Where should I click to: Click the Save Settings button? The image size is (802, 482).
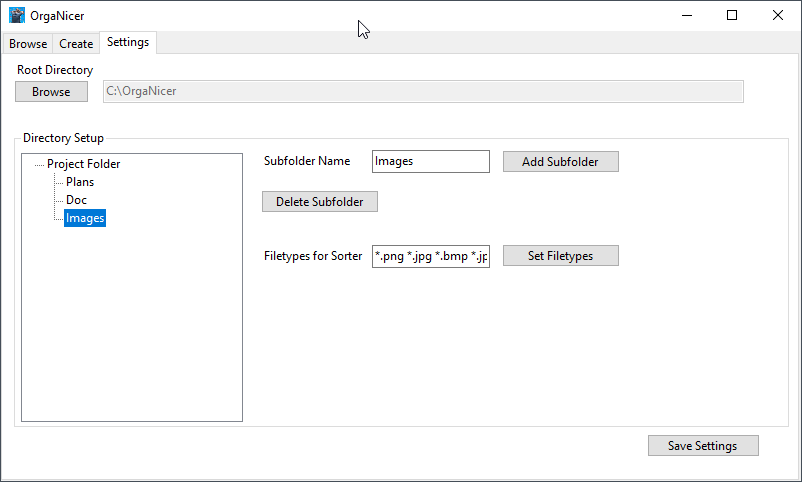702,446
